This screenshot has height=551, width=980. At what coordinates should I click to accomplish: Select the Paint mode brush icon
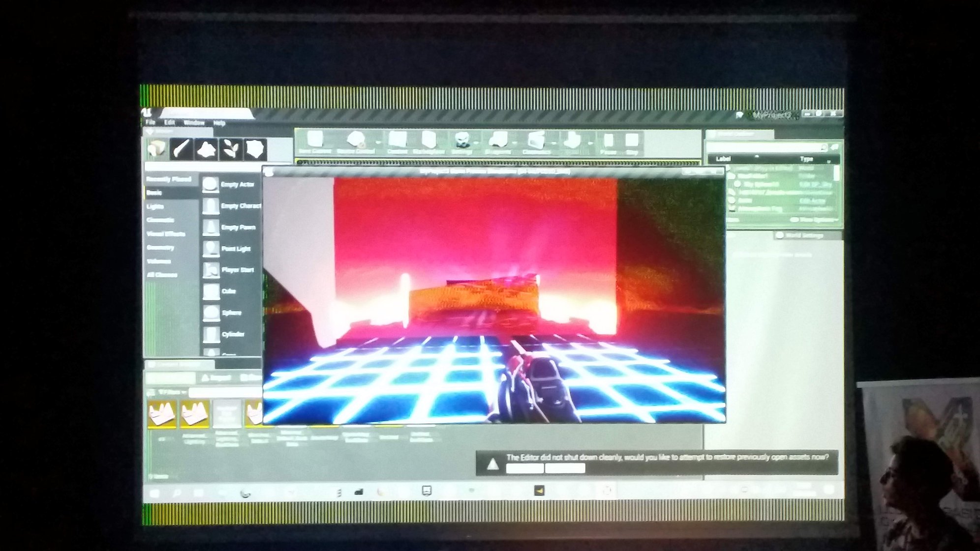pos(181,148)
